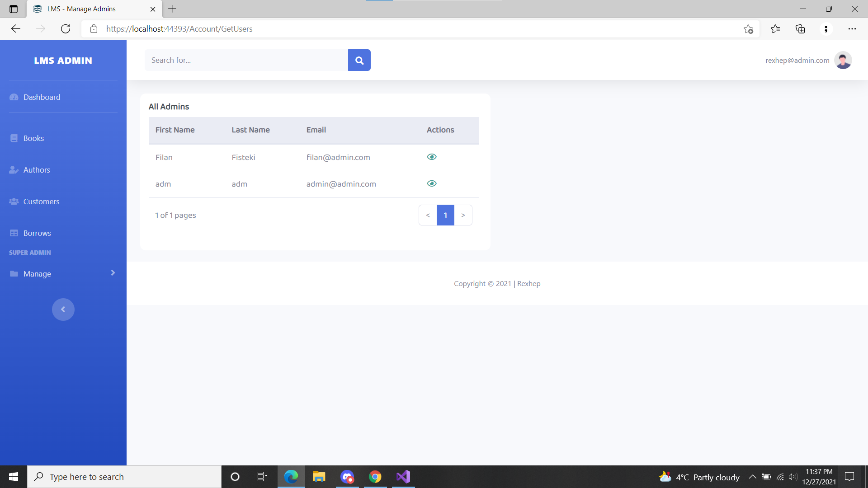
Task: Click the Manage icon in sidebar
Action: click(13, 273)
